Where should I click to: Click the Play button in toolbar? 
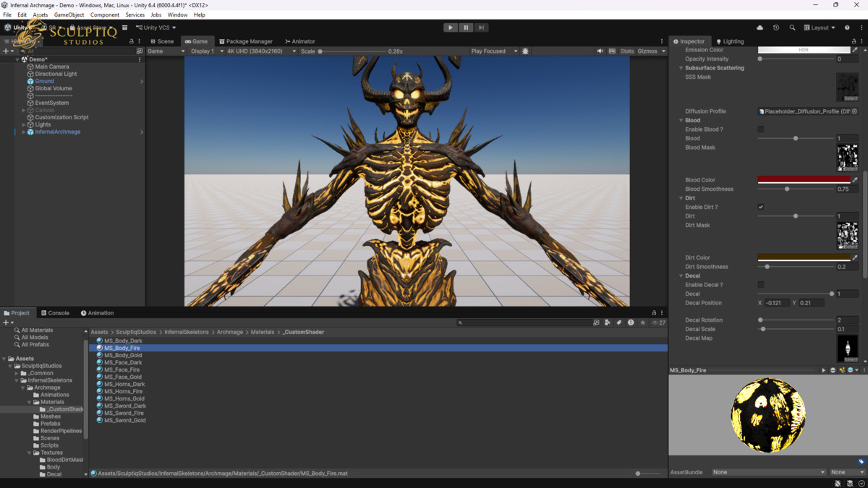450,27
